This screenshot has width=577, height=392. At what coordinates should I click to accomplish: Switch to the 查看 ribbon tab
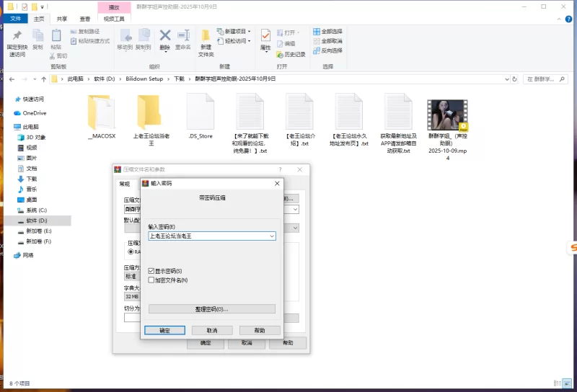click(85, 19)
